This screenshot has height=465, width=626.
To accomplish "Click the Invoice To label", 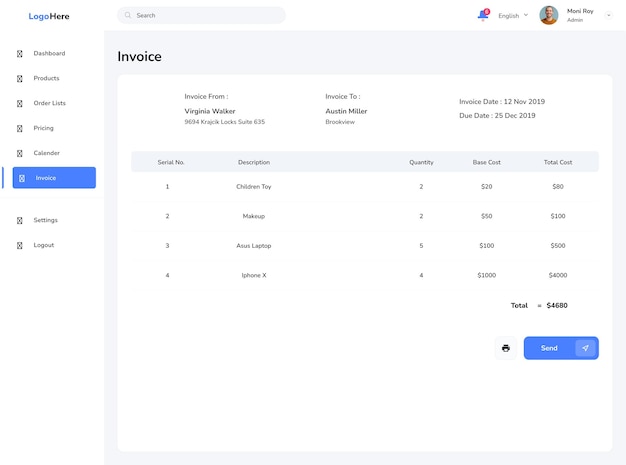I will [x=343, y=96].
